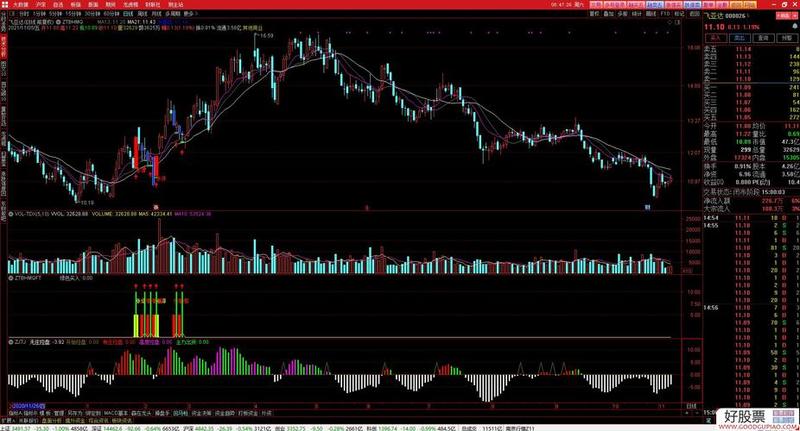Select the highlighted red left sidebar tab
Screen dimensions: 800x431
click(x=3, y=47)
